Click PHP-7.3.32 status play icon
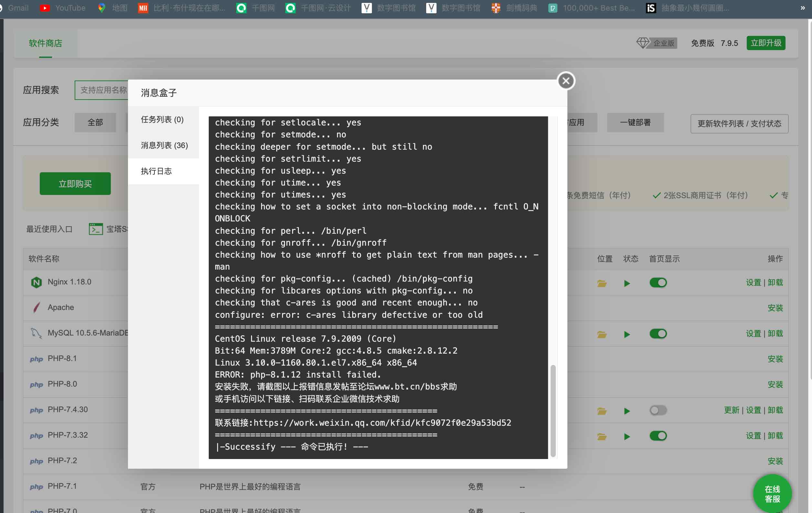 tap(627, 436)
